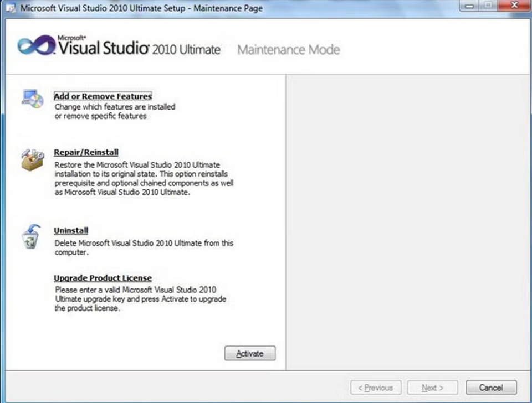Image resolution: width=532 pixels, height=403 pixels.
Task: Open the Add or Remove Features link
Action: pos(103,96)
